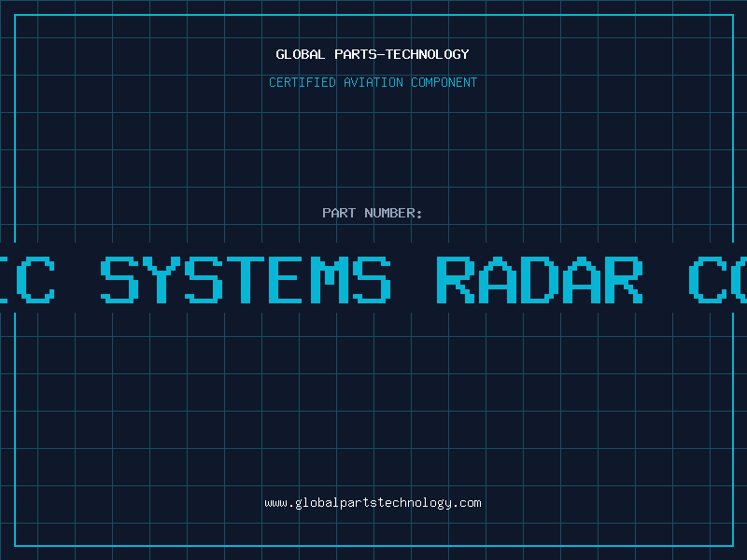Click the scrolling word RADAR

(540, 279)
